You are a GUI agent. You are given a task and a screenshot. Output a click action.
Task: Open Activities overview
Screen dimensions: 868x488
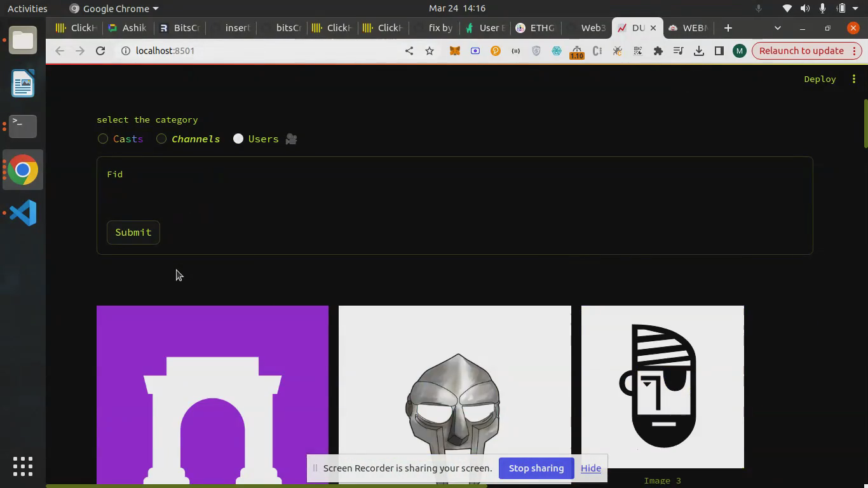tap(27, 8)
